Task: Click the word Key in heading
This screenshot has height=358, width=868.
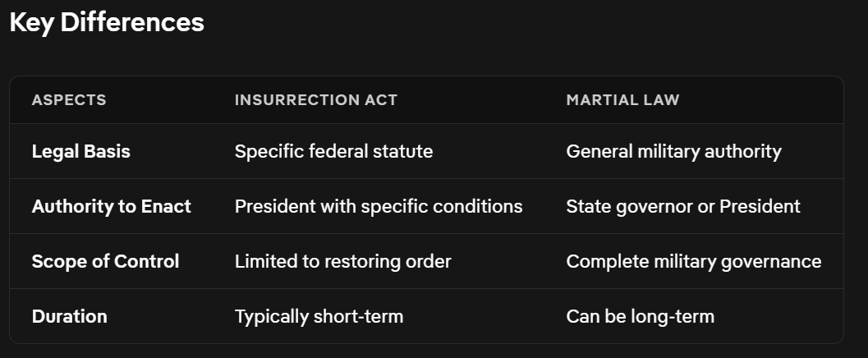Action: tap(32, 22)
